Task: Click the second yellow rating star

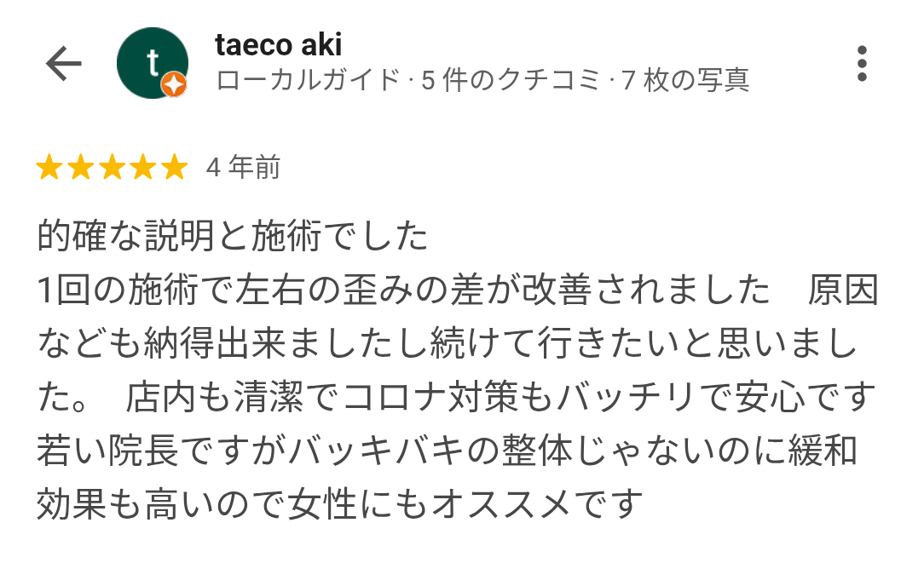Action: [x=80, y=169]
